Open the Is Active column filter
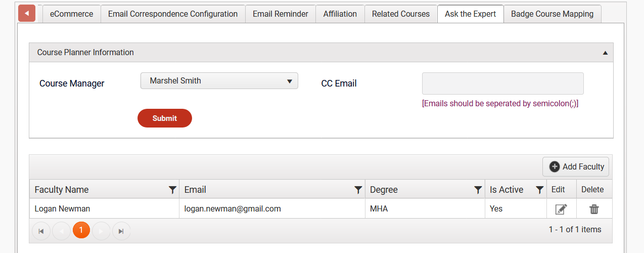 (539, 190)
